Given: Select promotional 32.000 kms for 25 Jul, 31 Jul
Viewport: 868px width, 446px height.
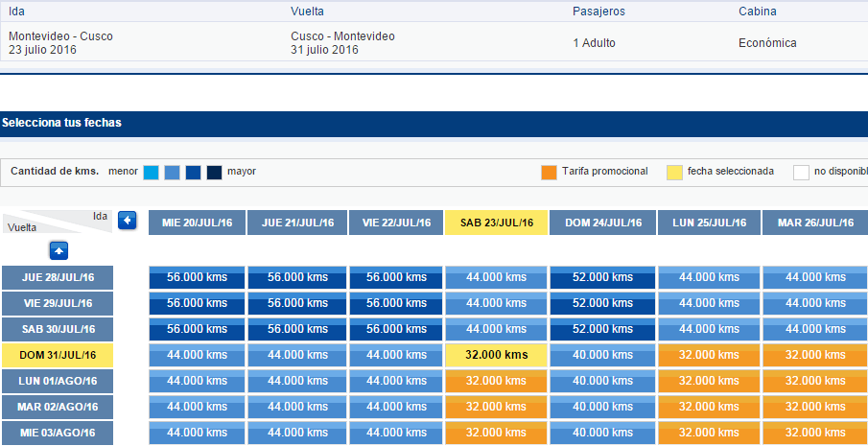Looking at the screenshot, I should (x=709, y=355).
